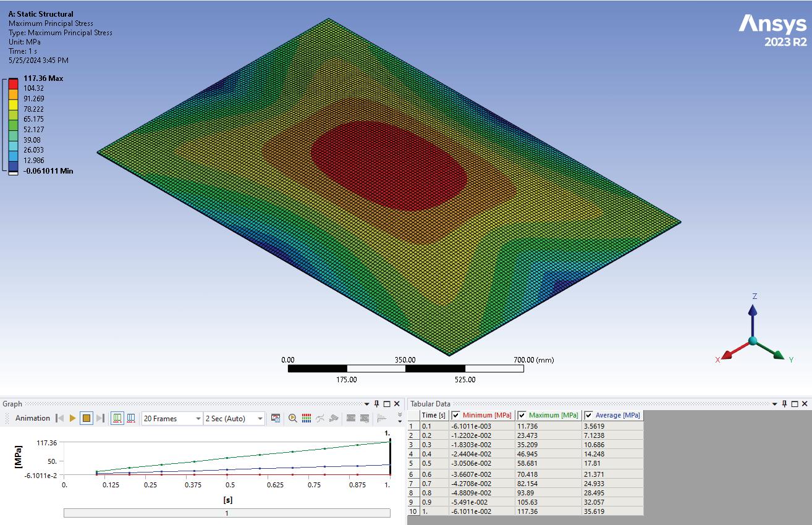Click the Animation toolbar label
The height and width of the screenshot is (525, 812).
pyautogui.click(x=33, y=418)
